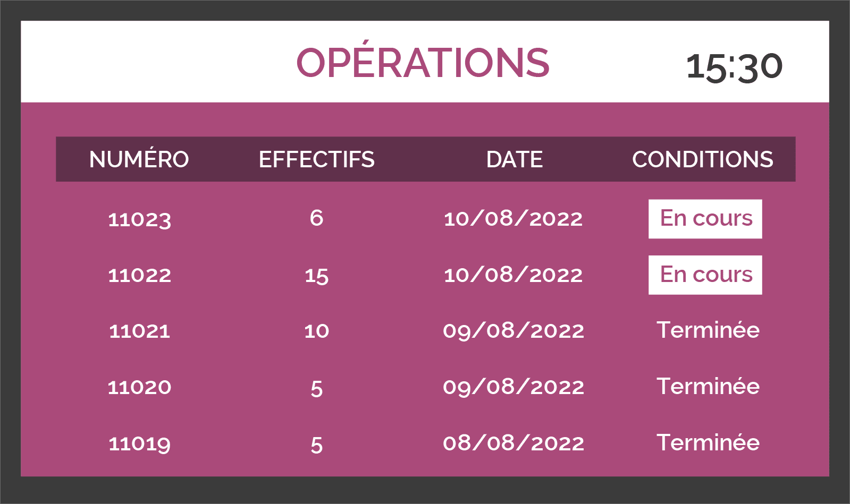Open operation number 11022
This screenshot has width=850, height=504.
140,275
